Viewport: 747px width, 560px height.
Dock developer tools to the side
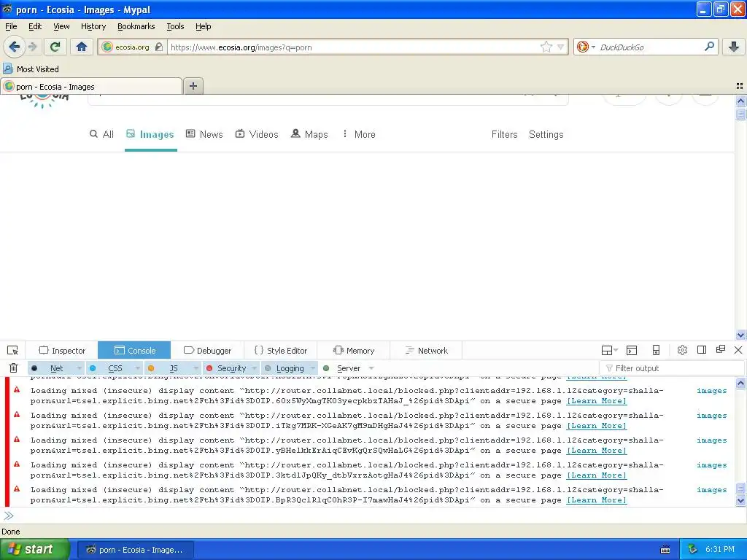pyautogui.click(x=701, y=350)
